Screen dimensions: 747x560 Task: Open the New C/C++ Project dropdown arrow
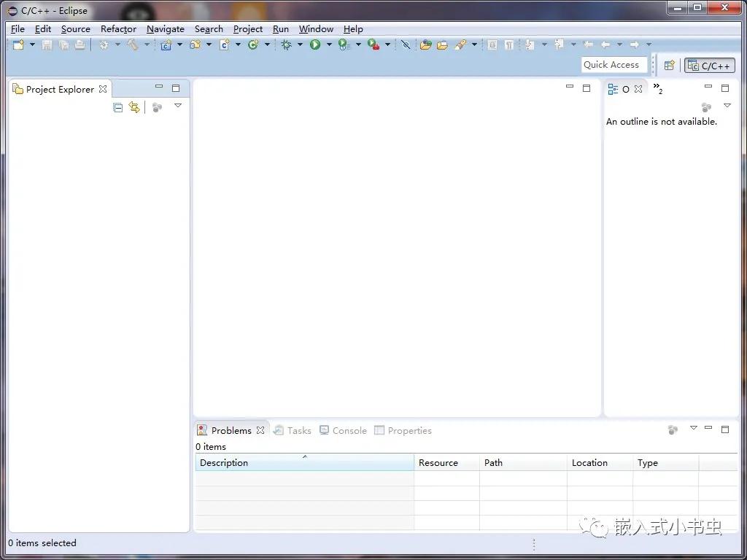point(179,44)
